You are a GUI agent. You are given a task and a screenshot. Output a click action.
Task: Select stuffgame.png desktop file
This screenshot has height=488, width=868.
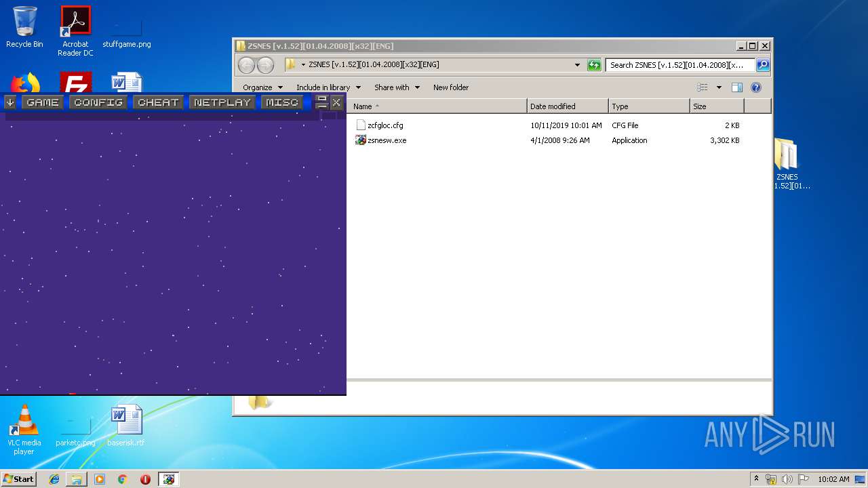pos(127,31)
